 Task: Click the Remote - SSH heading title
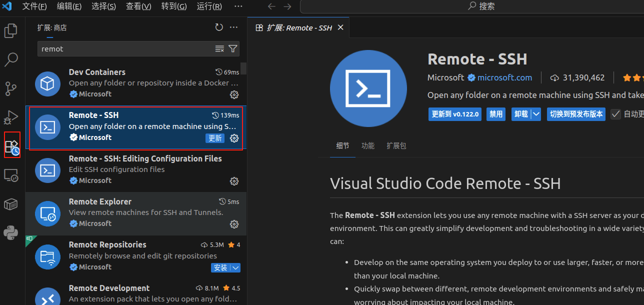[x=477, y=59]
